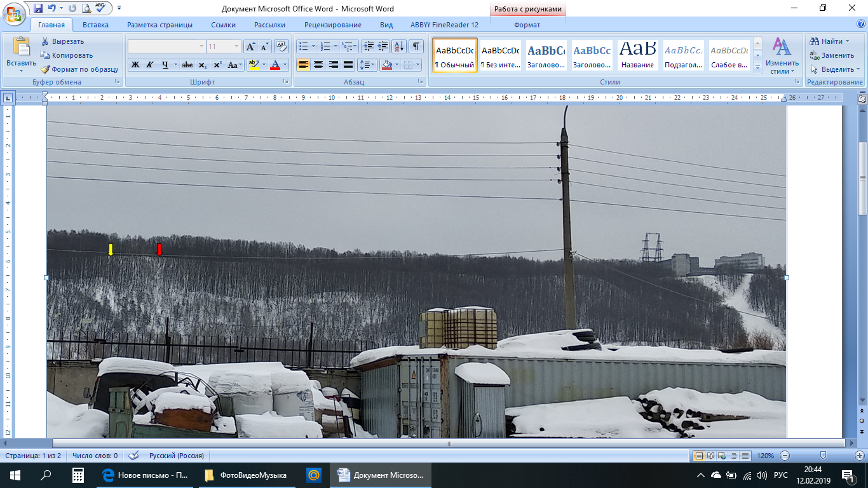Toggle italic (К) formatting
This screenshot has width=868, height=488.
pos(150,65)
